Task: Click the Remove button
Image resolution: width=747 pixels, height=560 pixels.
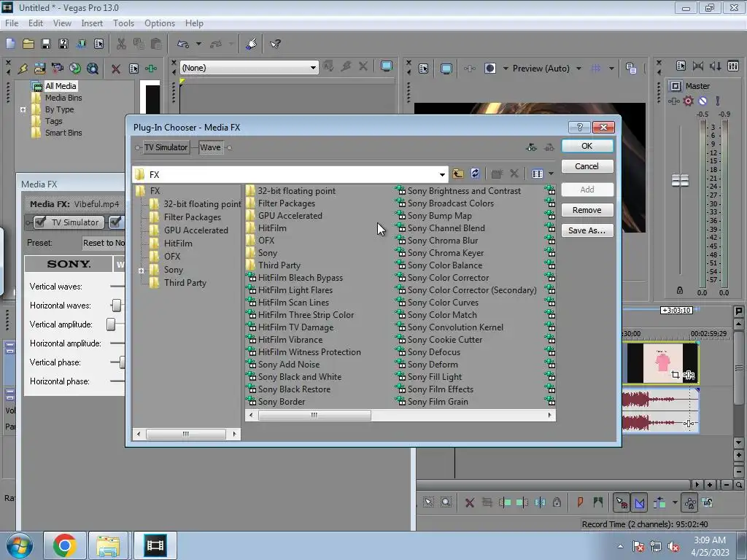Action: point(587,210)
